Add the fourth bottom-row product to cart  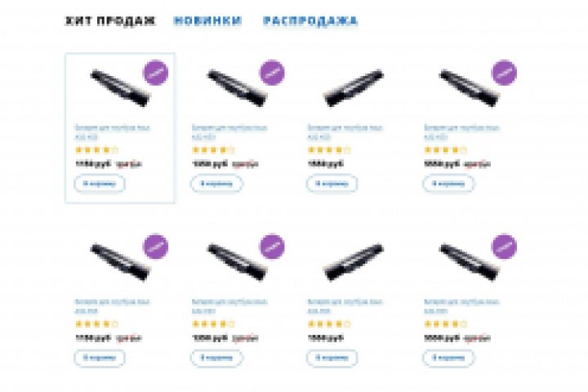[448, 358]
